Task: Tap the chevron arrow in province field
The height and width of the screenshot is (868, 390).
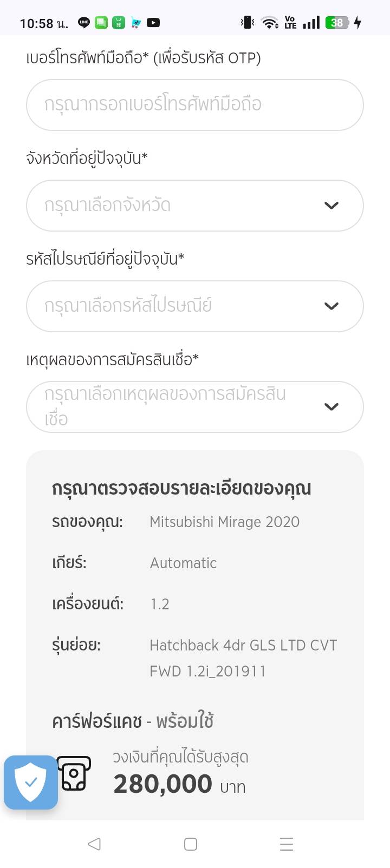Action: click(331, 206)
